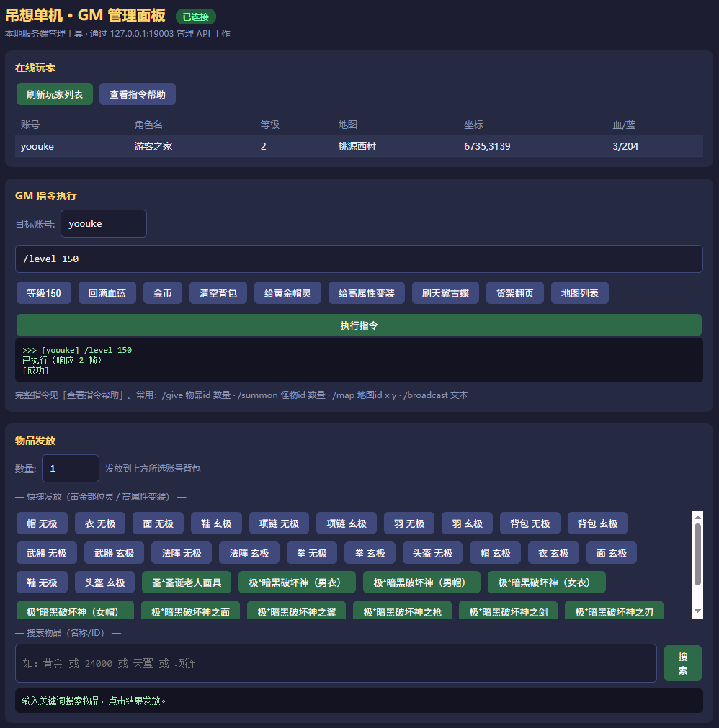Screen dimensions: 719x728
Task: Click the /level 150 command box
Action: tap(359, 259)
